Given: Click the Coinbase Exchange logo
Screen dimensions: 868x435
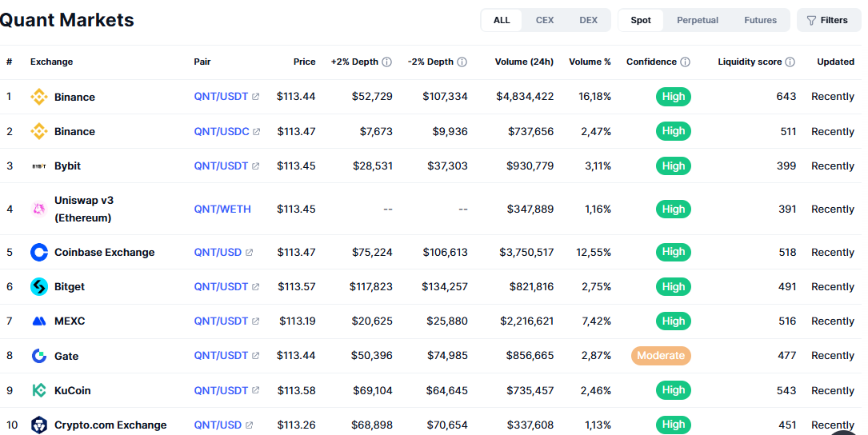Looking at the screenshot, I should pyautogui.click(x=38, y=253).
